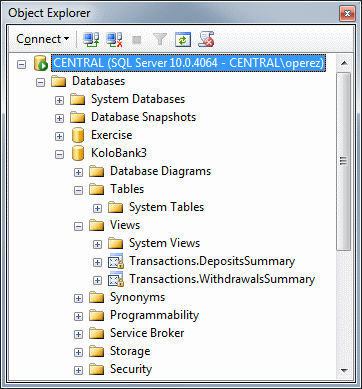The height and width of the screenshot is (389, 362).
Task: Expand the Transactions.WithdrawalsSummary view node
Action: (97, 280)
